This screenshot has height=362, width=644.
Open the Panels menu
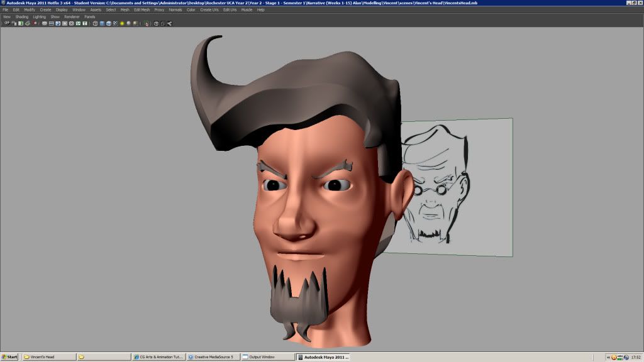89,17
